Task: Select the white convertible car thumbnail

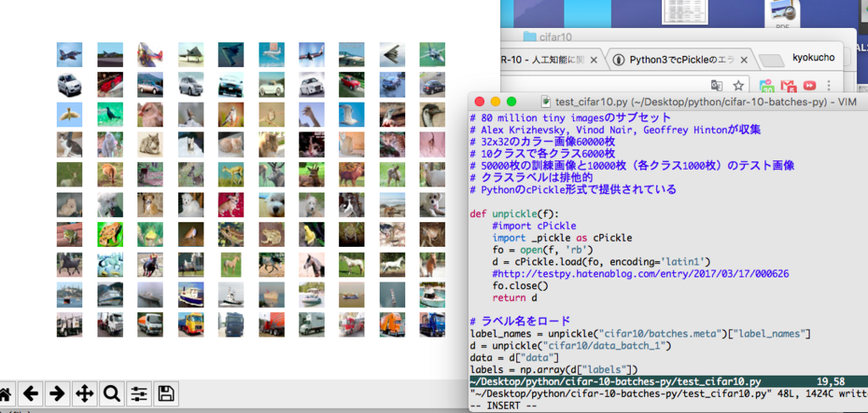Action: [271, 85]
